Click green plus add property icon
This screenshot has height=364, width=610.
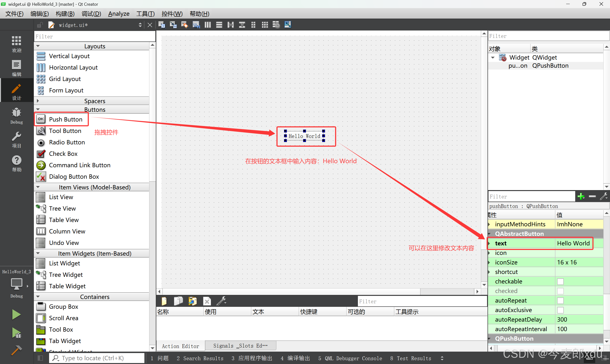[x=581, y=197]
